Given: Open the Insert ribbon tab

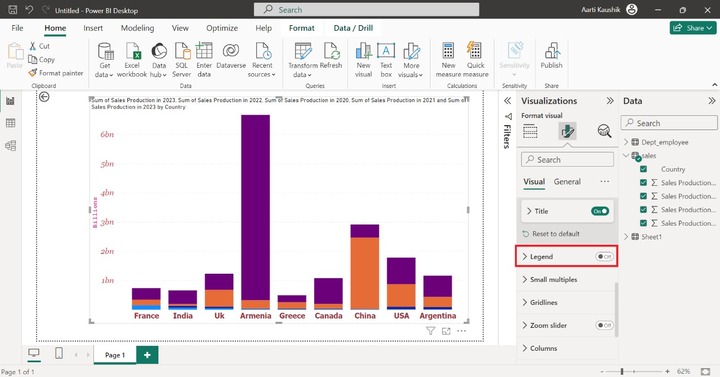Looking at the screenshot, I should (x=93, y=28).
